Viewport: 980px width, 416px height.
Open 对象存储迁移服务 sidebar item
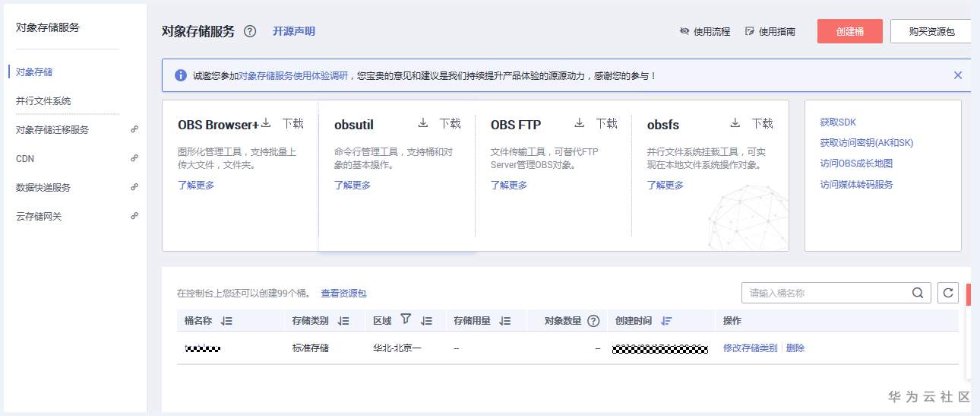point(52,130)
